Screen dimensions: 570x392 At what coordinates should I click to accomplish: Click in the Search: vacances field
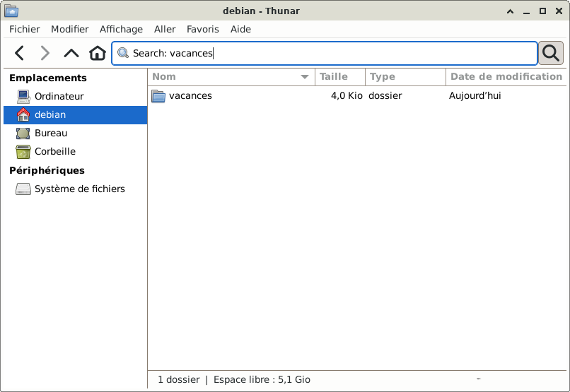tap(325, 53)
